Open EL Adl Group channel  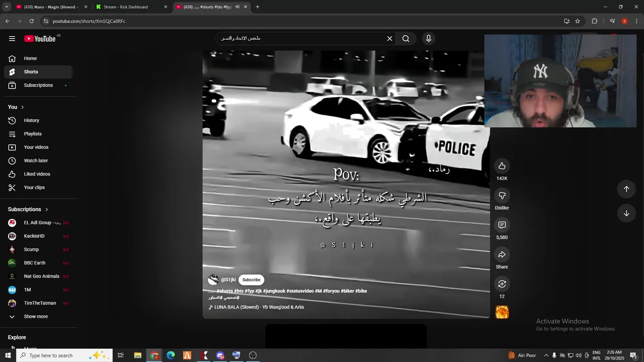pyautogui.click(x=38, y=223)
